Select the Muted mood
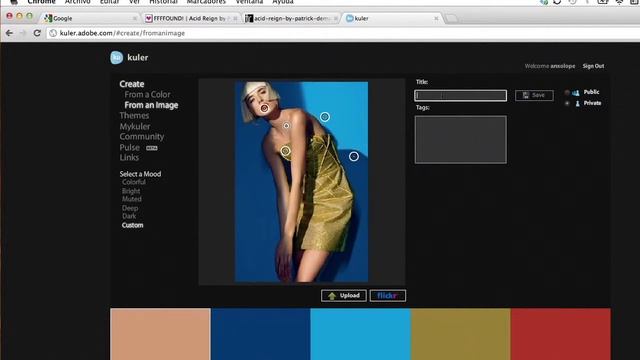 132,199
